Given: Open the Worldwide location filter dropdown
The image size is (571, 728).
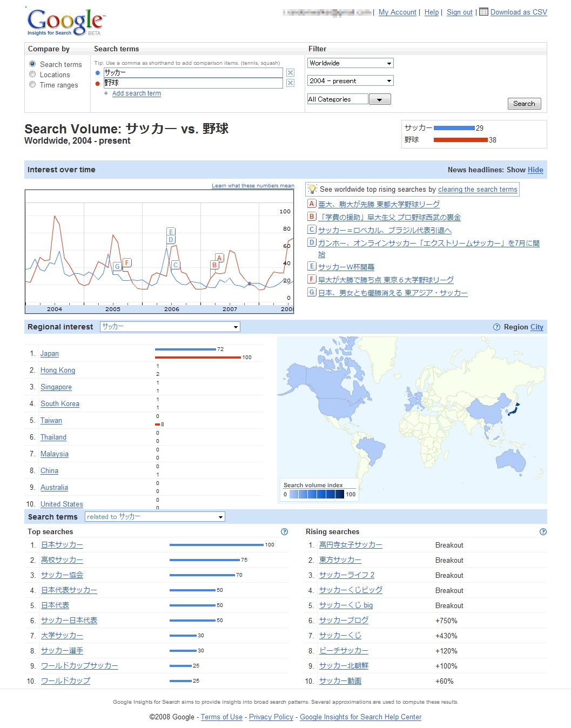Looking at the screenshot, I should pos(350,63).
